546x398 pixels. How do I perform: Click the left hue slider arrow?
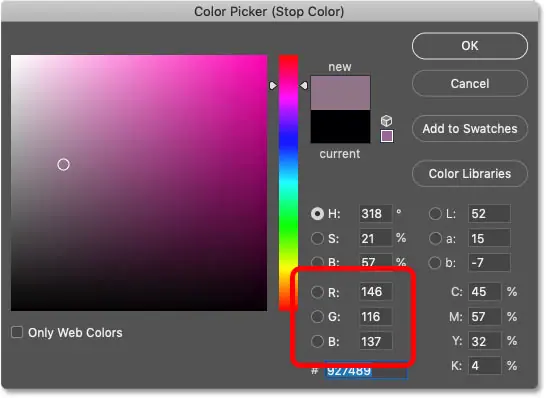point(273,85)
